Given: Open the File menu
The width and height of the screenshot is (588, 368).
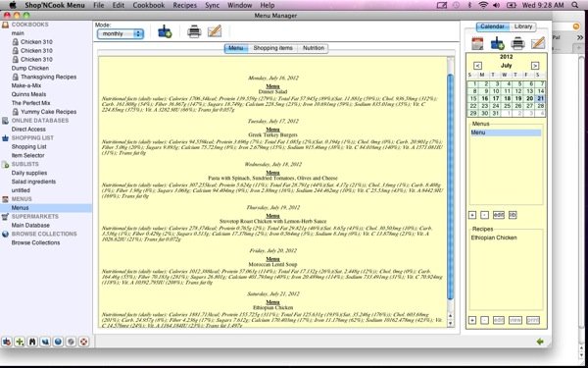Looking at the screenshot, I should (99, 5).
